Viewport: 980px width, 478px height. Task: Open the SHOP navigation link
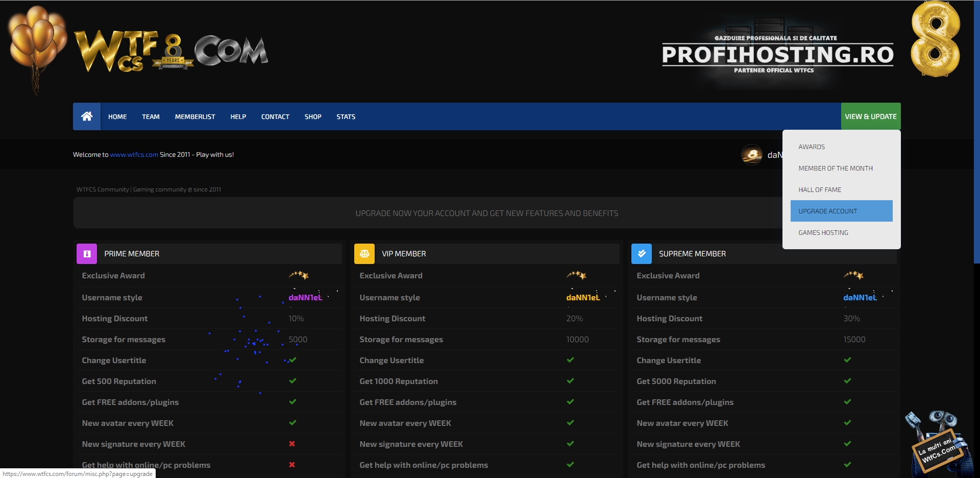click(x=313, y=116)
